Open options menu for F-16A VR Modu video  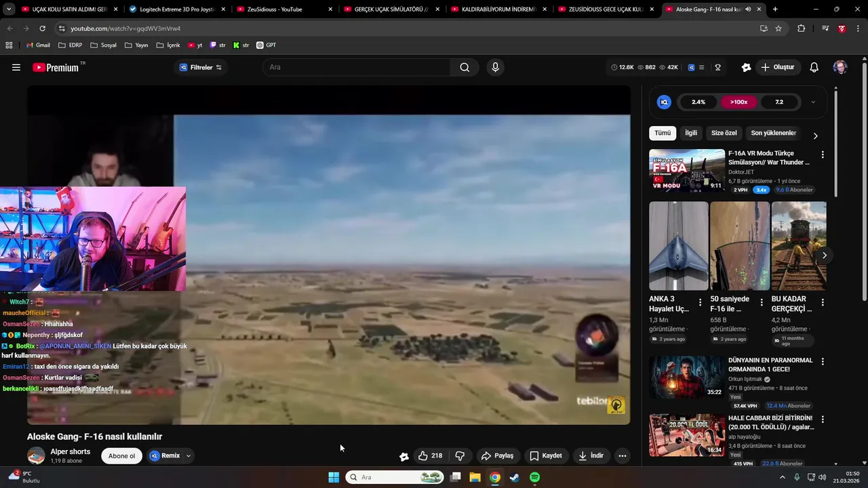pos(823,155)
